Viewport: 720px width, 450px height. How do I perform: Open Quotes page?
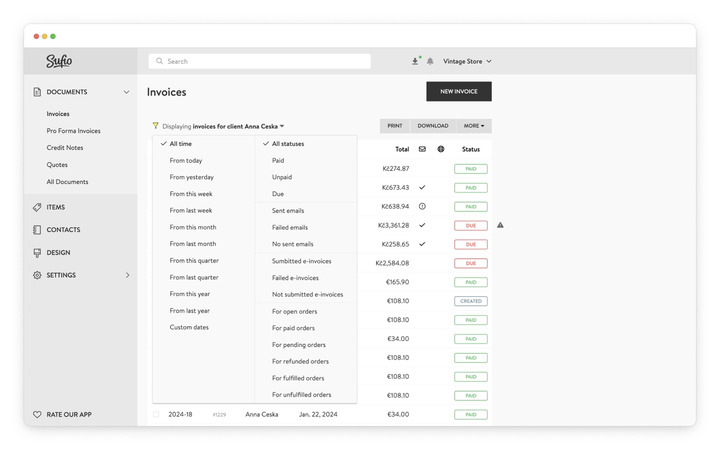pos(57,165)
